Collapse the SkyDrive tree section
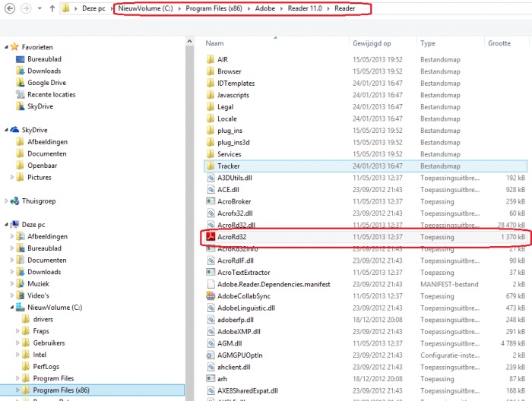The image size is (532, 401). click(6, 130)
